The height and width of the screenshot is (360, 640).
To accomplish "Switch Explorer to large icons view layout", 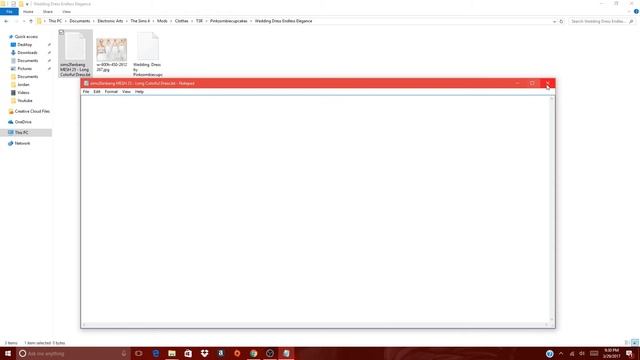I will pyautogui.click(x=635, y=343).
